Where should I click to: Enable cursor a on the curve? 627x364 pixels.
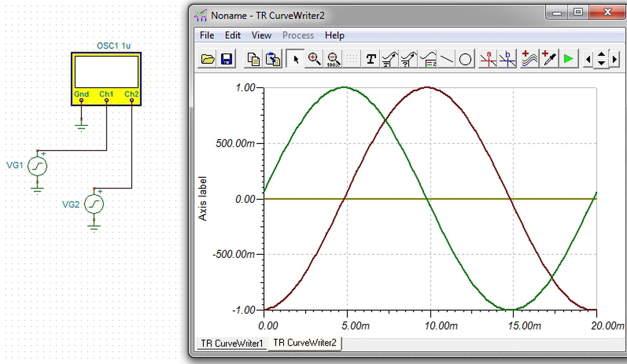pyautogui.click(x=488, y=59)
